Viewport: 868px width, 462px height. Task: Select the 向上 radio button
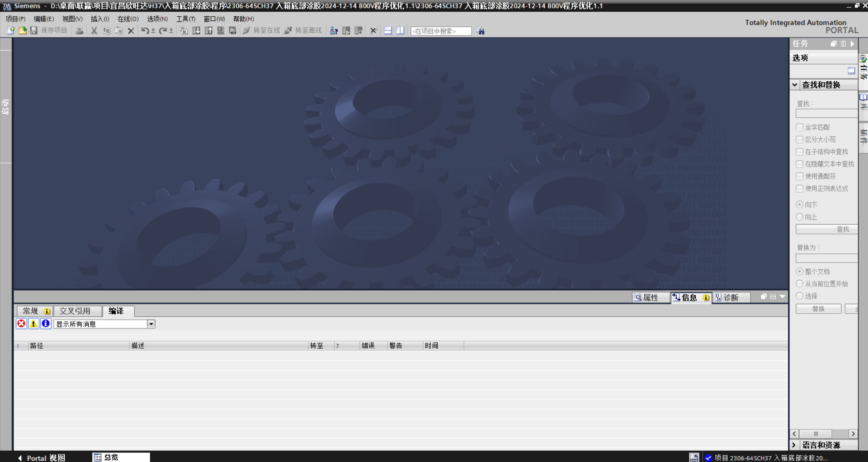[x=799, y=217]
